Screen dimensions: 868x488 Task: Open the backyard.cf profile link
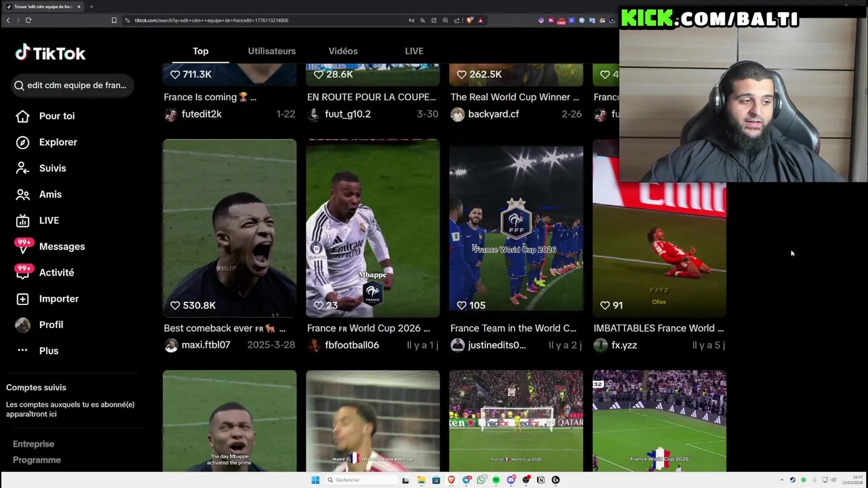[x=494, y=114]
